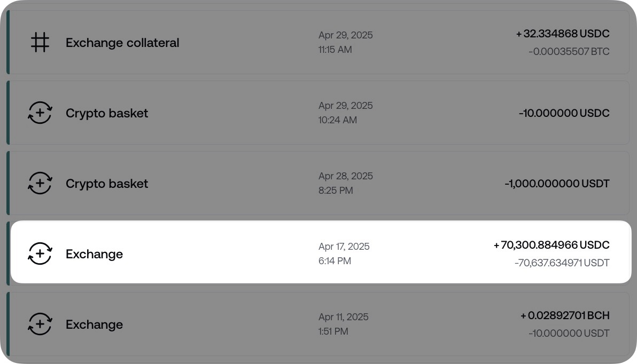The image size is (637, 364).
Task: Click the Exchange collateral hash icon
Action: point(40,43)
